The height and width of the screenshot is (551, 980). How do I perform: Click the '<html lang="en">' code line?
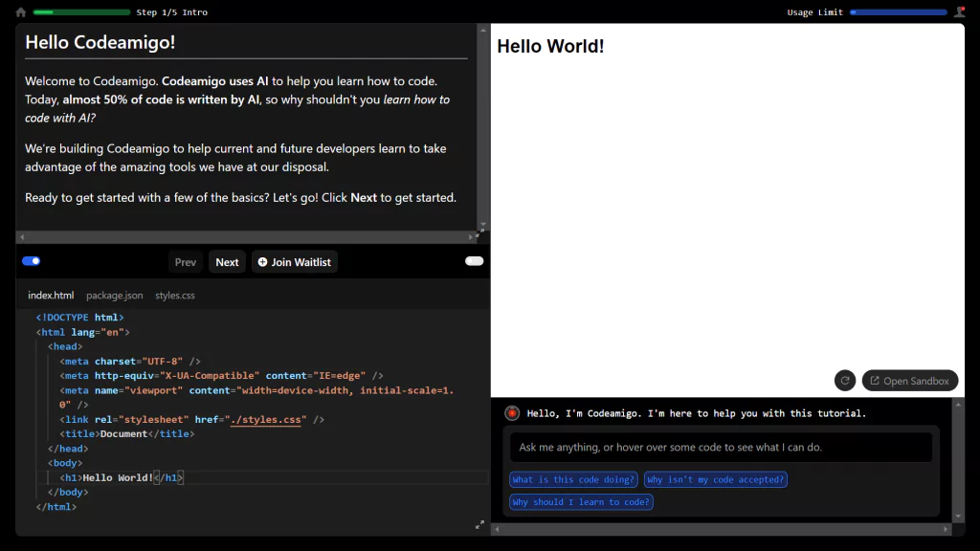coord(82,332)
